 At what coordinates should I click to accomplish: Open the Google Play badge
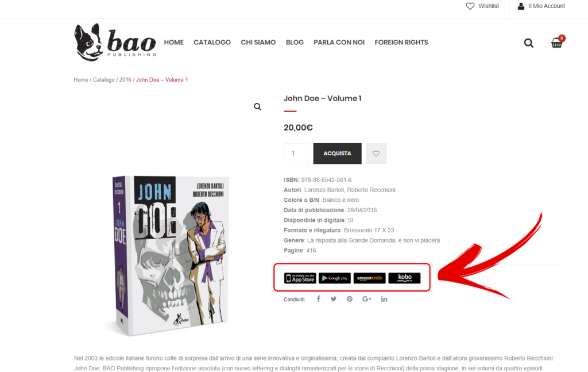click(335, 278)
